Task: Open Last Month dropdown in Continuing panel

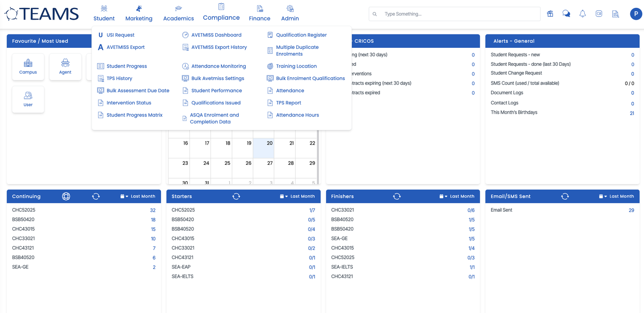Action: tap(138, 197)
